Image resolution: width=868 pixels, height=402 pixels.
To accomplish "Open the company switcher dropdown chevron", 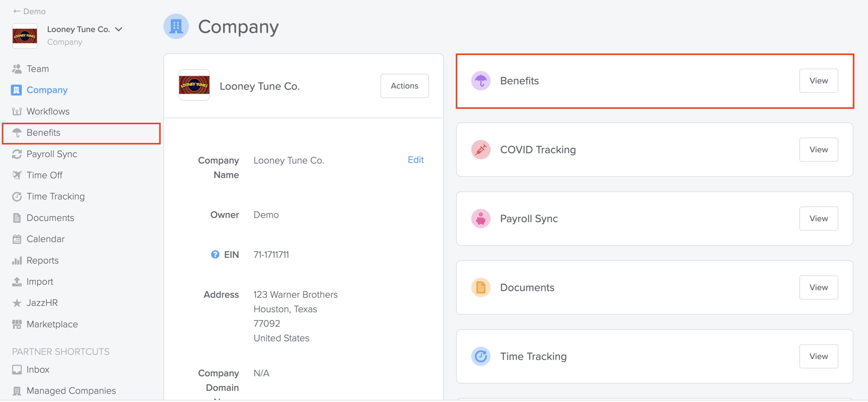I will [119, 30].
